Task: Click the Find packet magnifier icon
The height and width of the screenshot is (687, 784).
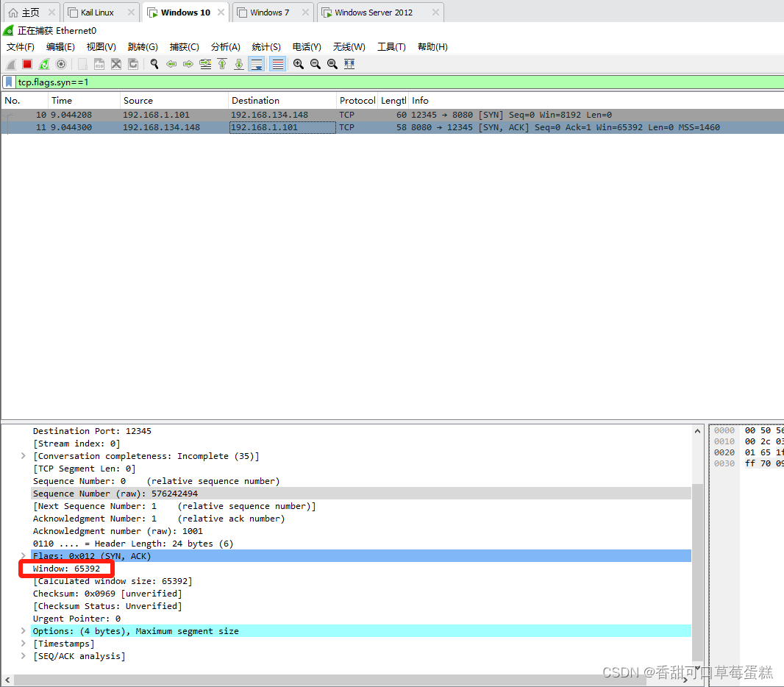Action: coord(154,64)
